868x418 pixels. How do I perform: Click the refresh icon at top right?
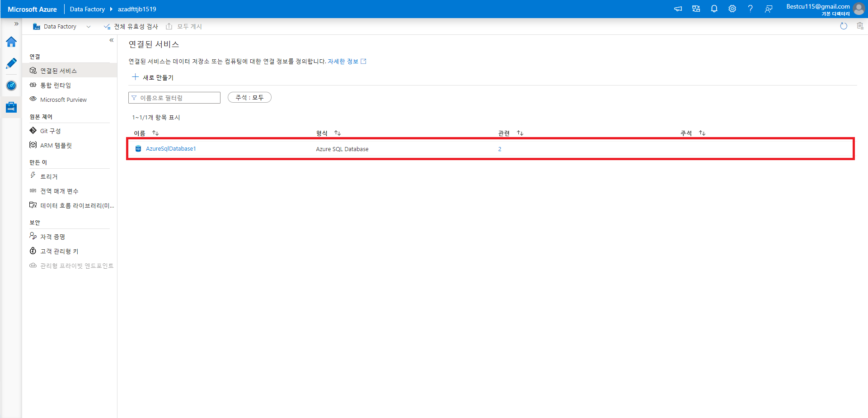(x=844, y=26)
